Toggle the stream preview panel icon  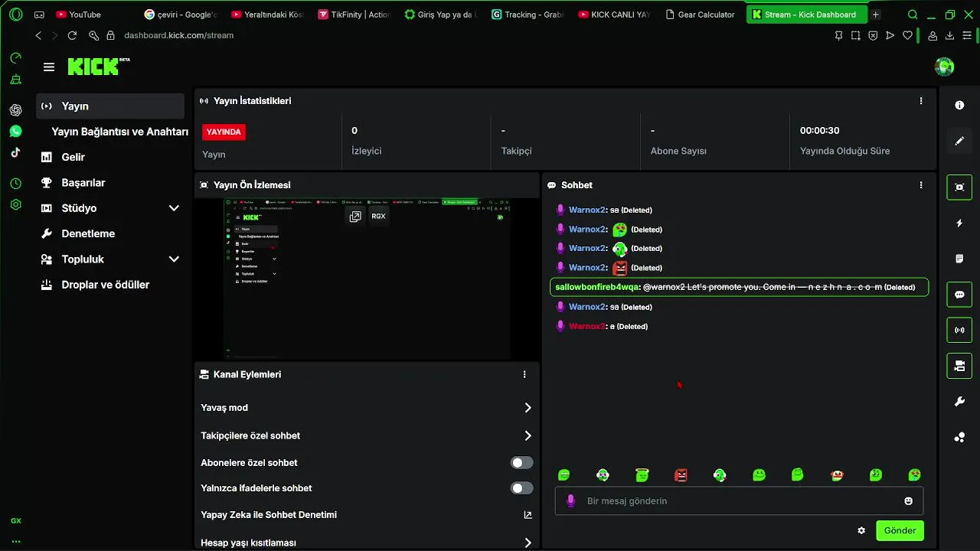[959, 187]
